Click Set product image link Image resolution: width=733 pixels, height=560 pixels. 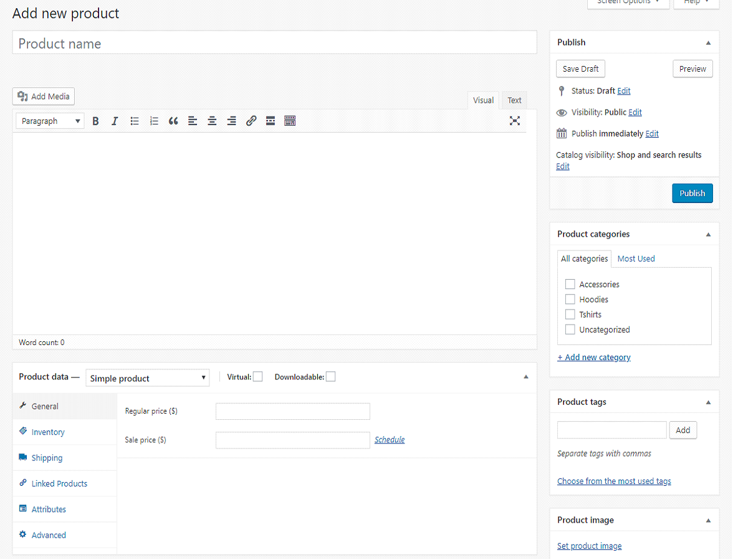coord(589,546)
